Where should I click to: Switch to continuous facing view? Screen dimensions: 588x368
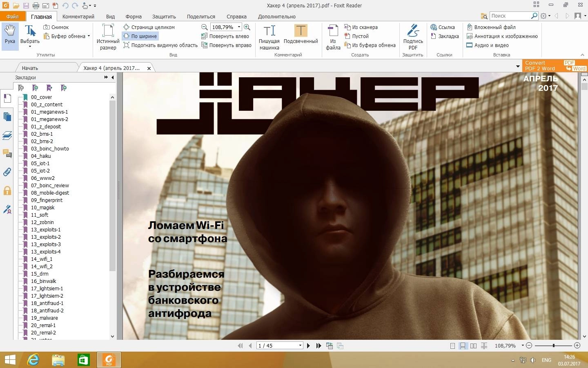[484, 346]
